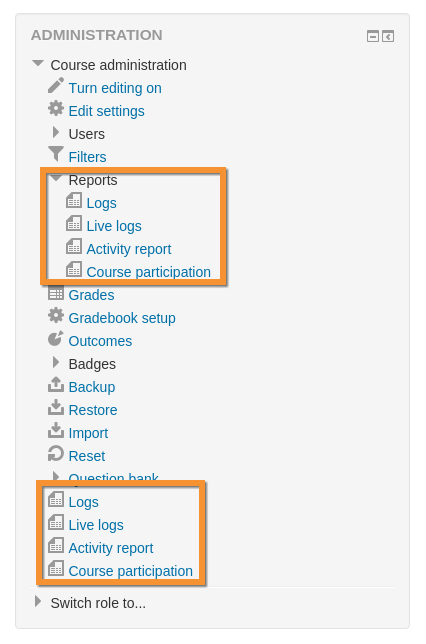Screen dimensions: 426x644
Task: Click the pencil icon beside Turn editing on
Action: (56, 85)
